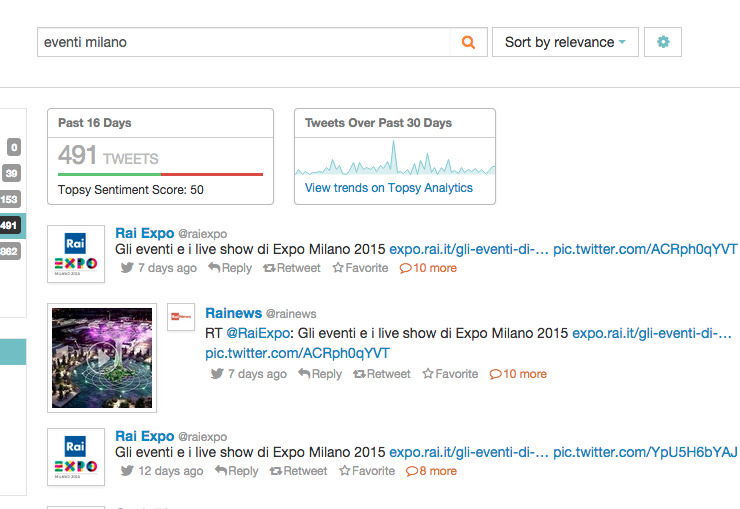
Task: Open pic.twitter.com/ACRph0qYVT link in first tweet
Action: point(645,249)
